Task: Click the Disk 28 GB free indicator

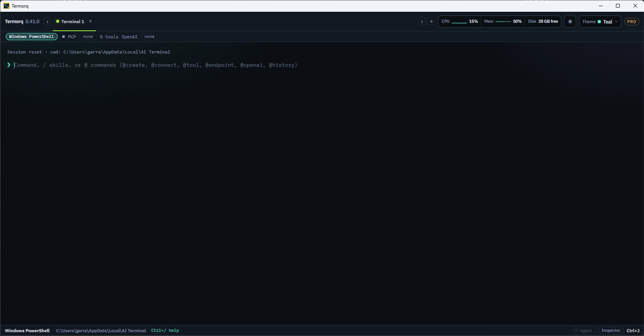Action: tap(543, 22)
